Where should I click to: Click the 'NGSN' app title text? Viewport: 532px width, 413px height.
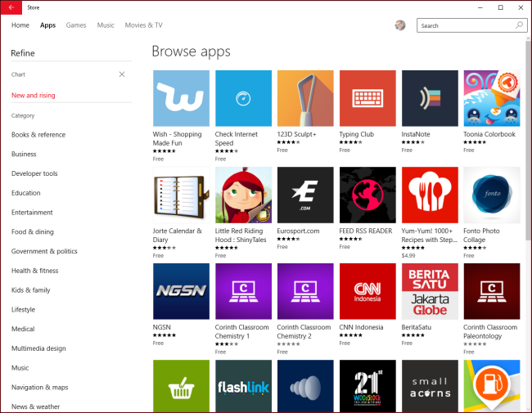click(161, 327)
